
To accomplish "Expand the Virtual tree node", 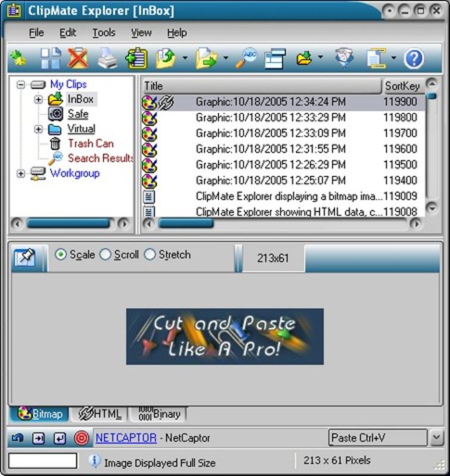I will (38, 129).
